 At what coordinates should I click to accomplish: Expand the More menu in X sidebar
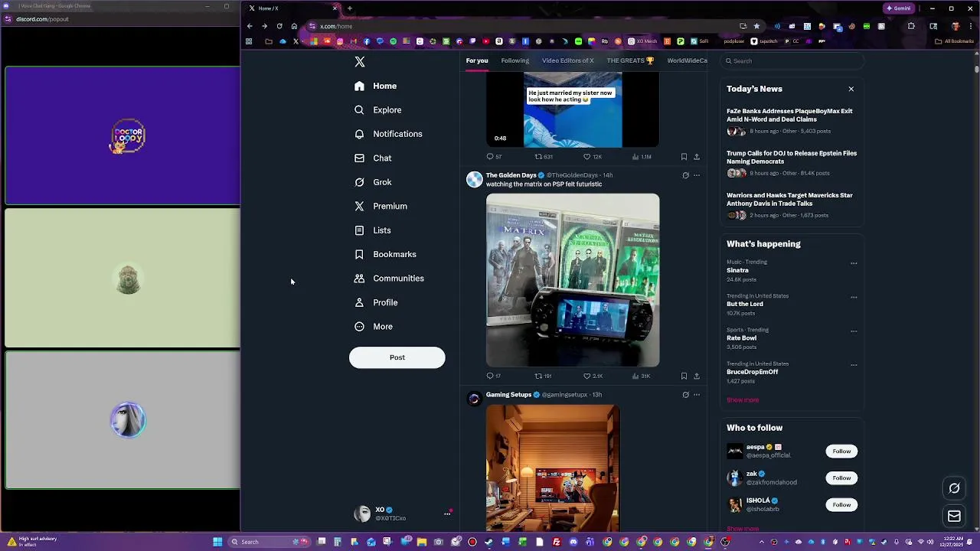coord(374,327)
